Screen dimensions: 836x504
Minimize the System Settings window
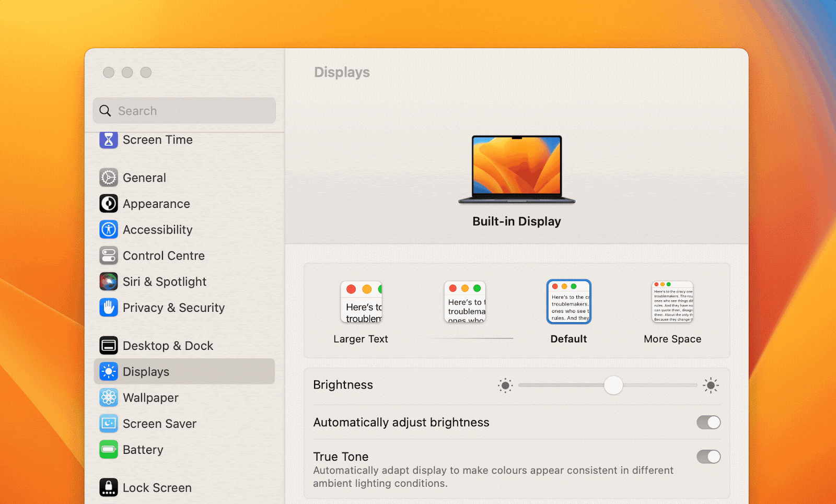tap(127, 73)
